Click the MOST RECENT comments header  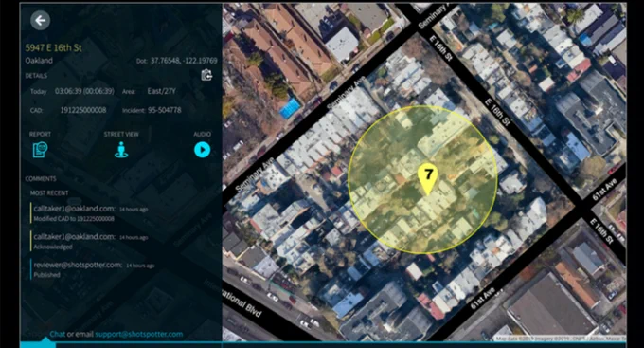click(x=49, y=192)
